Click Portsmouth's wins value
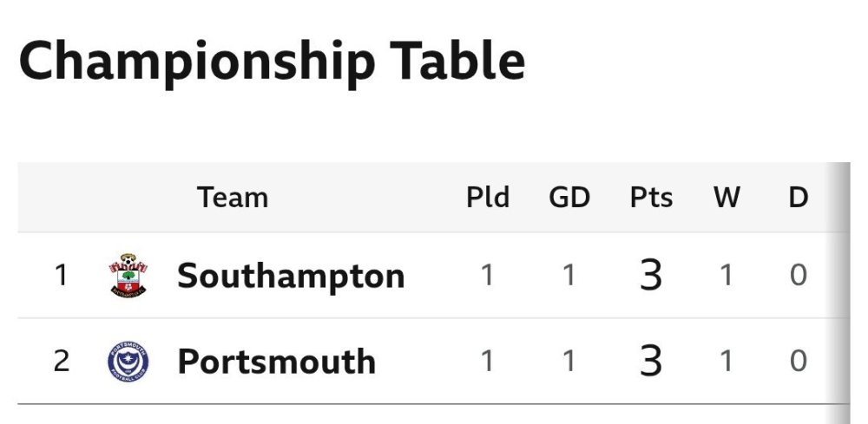The image size is (868, 424). (x=727, y=362)
